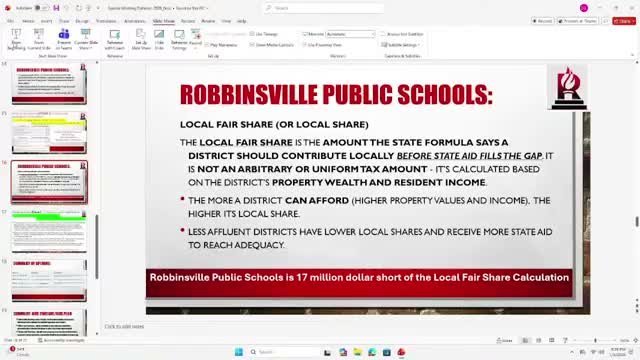Click to add notes area

124,327
